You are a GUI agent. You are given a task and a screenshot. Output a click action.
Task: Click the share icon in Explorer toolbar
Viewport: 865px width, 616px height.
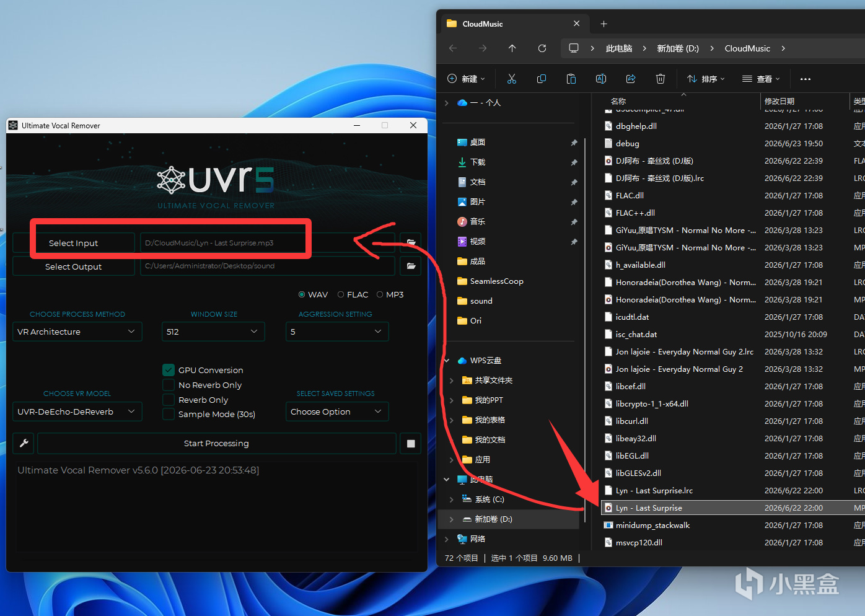(631, 79)
